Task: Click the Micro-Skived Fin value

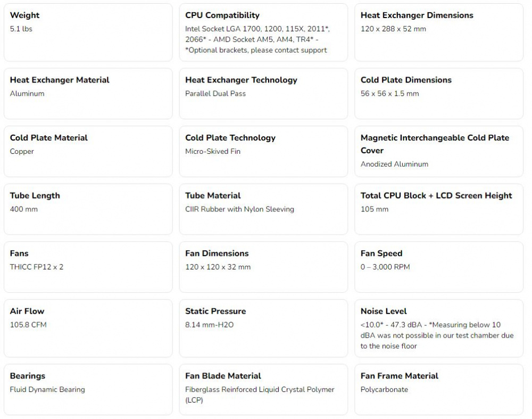Action: click(x=212, y=151)
